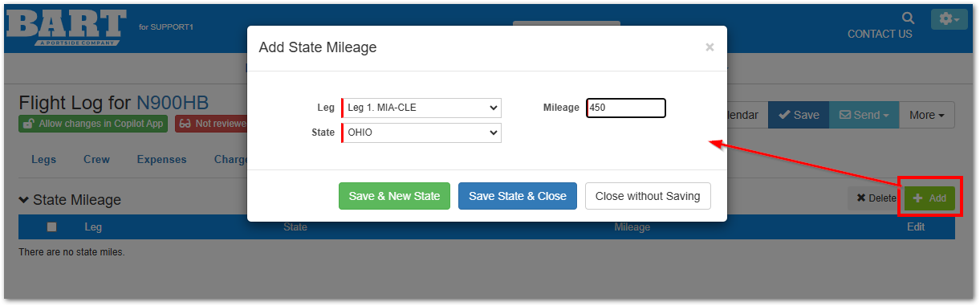Click the search magnifier icon in header
980x306 pixels.
click(x=908, y=18)
